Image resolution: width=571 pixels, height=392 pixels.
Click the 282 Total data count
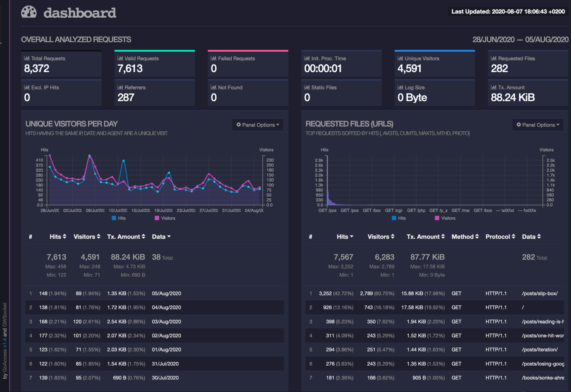pyautogui.click(x=534, y=257)
